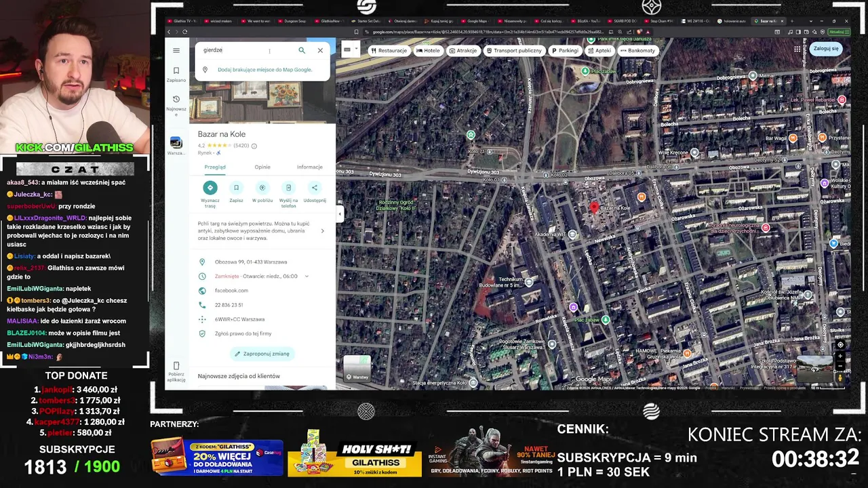Screen dimensions: 868x488
Task: Filter map by Bankomaty chip
Action: 637,50
